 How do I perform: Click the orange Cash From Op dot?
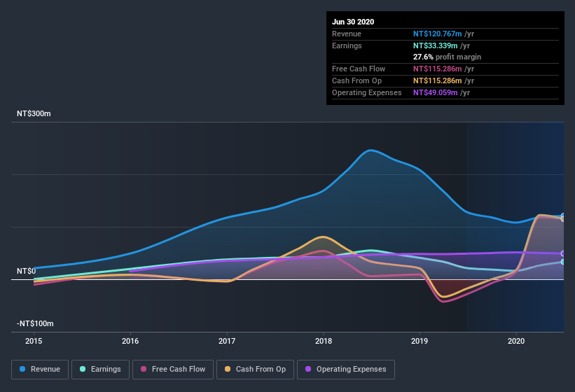(x=229, y=369)
